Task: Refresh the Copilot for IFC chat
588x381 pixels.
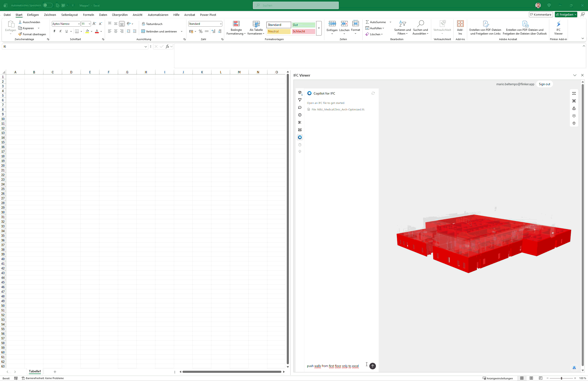Action: coord(373,93)
